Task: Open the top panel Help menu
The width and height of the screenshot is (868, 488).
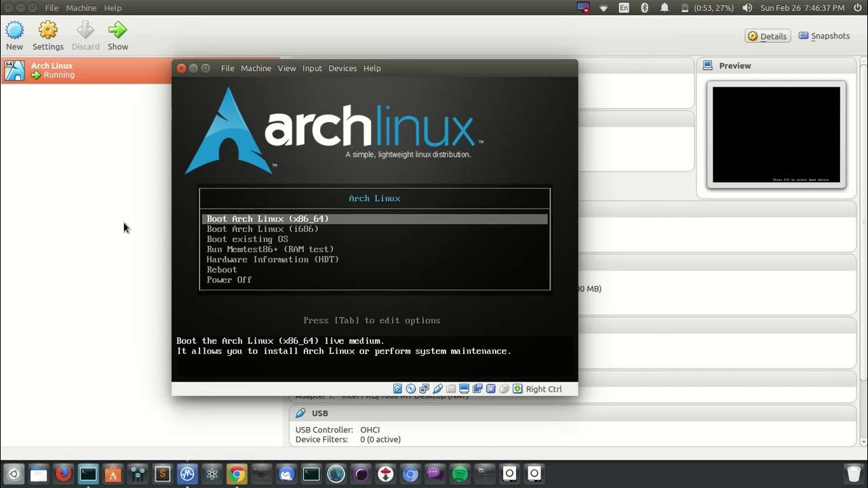Action: click(x=113, y=8)
